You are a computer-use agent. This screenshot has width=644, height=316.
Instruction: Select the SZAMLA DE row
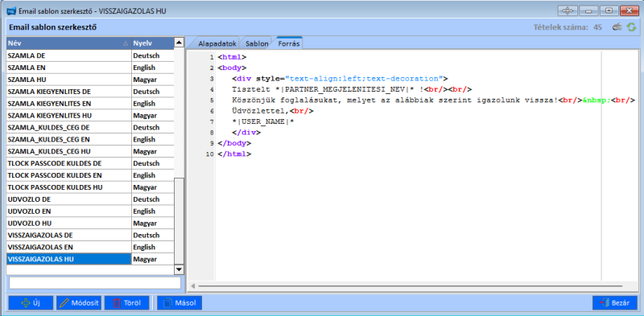(90, 55)
